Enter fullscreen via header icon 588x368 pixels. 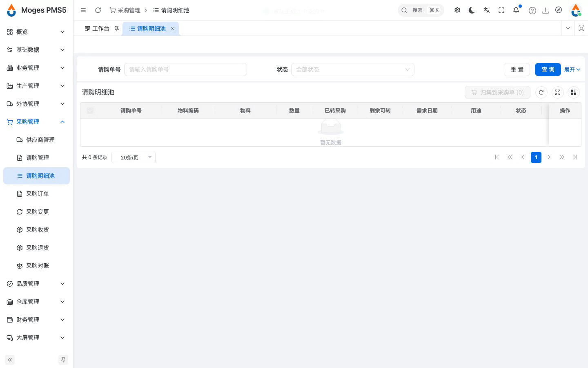click(x=501, y=10)
